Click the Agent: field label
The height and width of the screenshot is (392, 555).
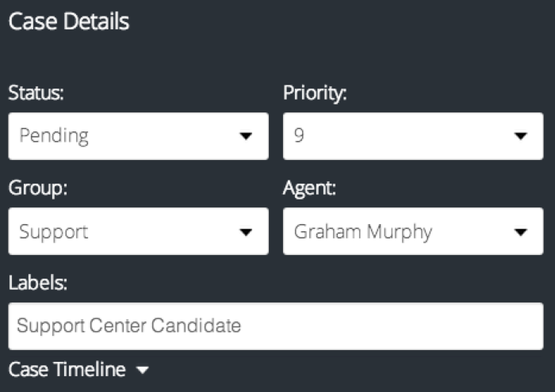click(309, 189)
